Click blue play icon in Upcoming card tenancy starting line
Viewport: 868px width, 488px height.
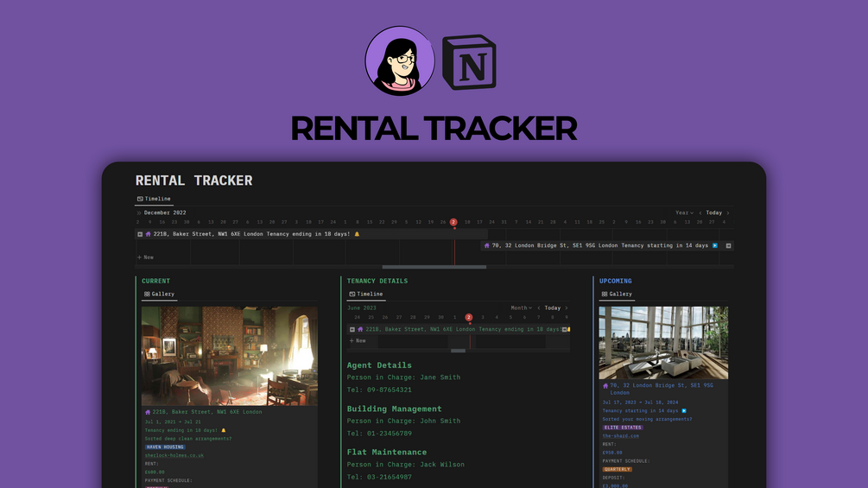[x=684, y=411]
